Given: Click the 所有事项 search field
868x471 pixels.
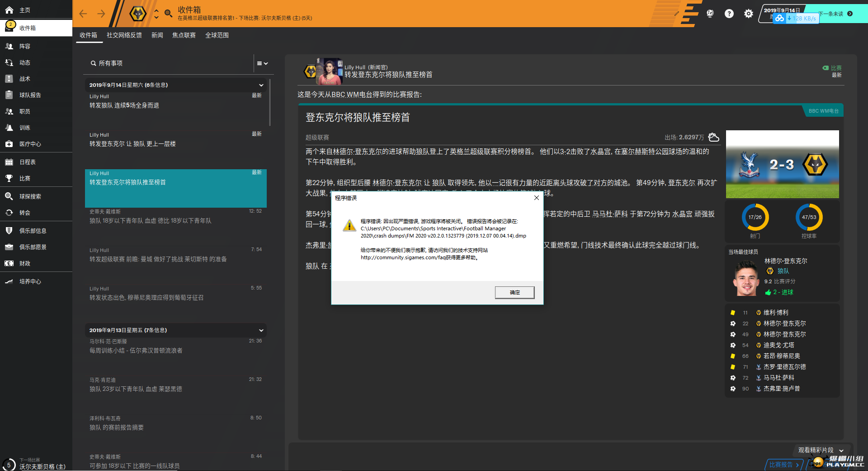Looking at the screenshot, I should [170, 63].
